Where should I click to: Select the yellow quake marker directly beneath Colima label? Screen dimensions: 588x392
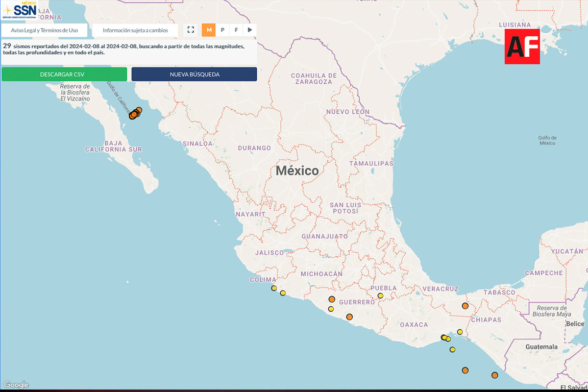tap(274, 288)
